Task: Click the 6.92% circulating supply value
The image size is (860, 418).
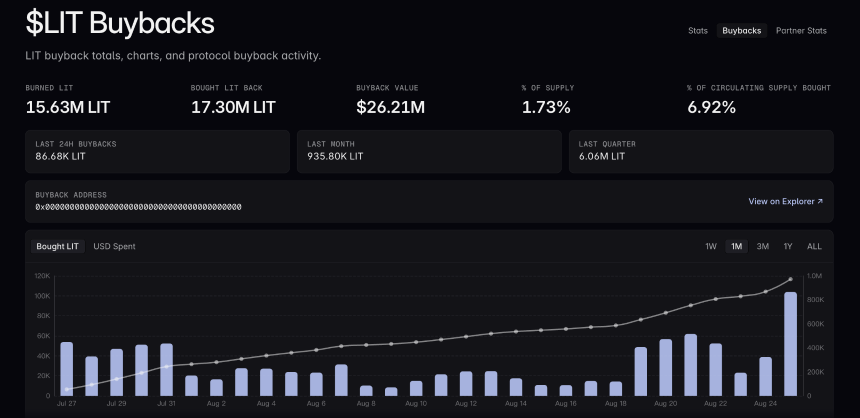Action: (711, 107)
